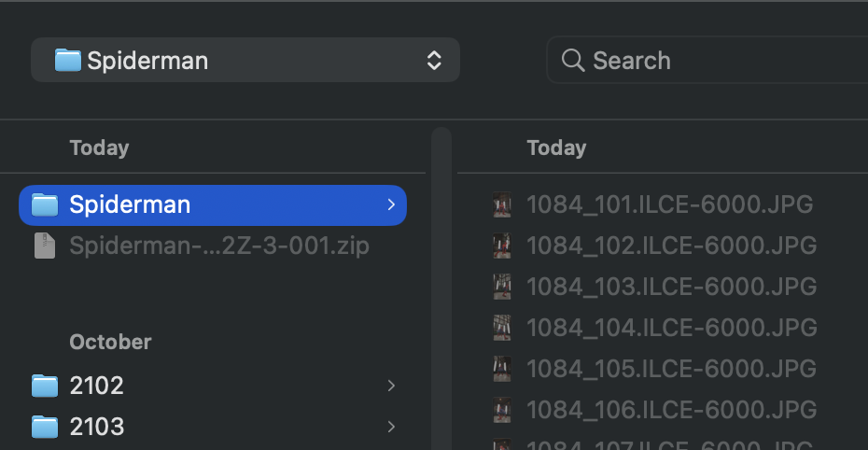The width and height of the screenshot is (868, 450).
Task: Expand the Spiderman folder chevron
Action: [x=391, y=204]
